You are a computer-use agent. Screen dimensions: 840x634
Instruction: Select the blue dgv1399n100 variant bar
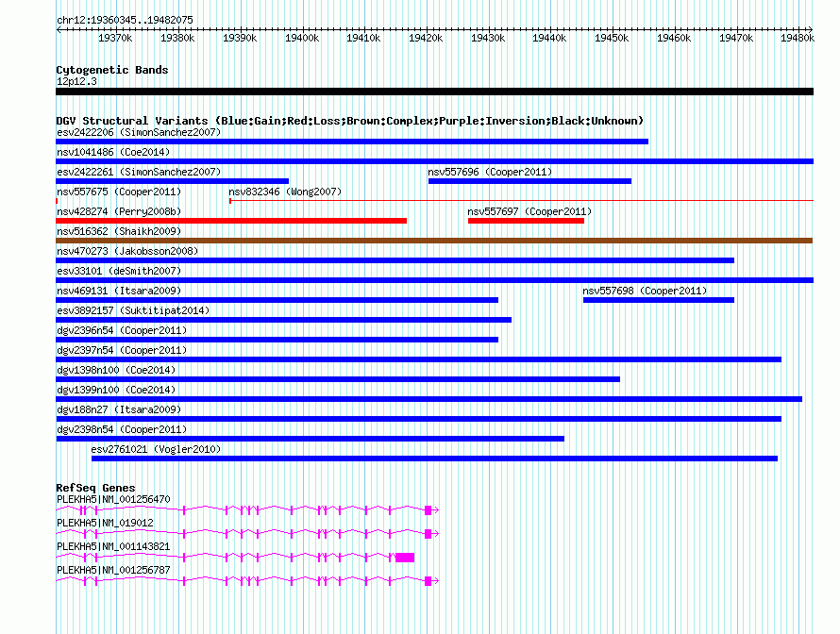tap(429, 399)
